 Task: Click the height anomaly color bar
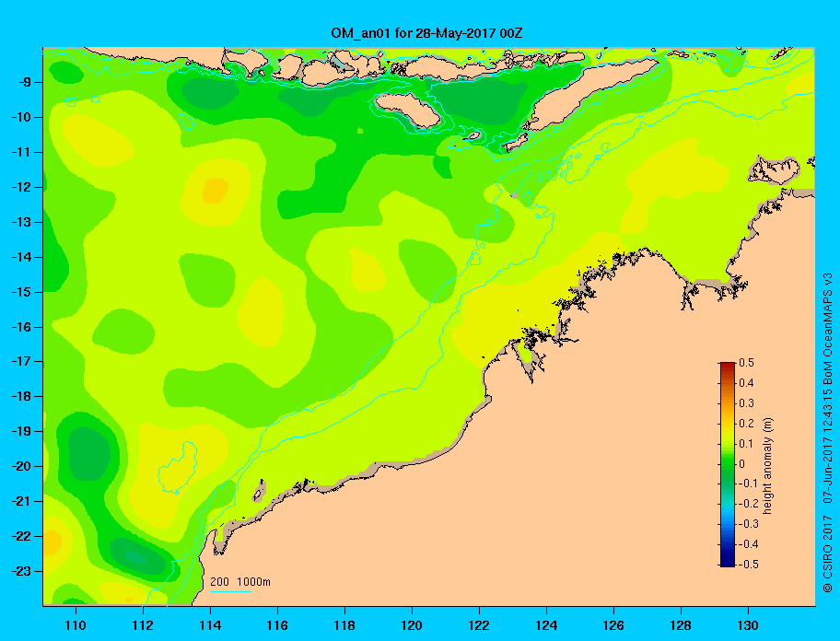pyautogui.click(x=728, y=464)
